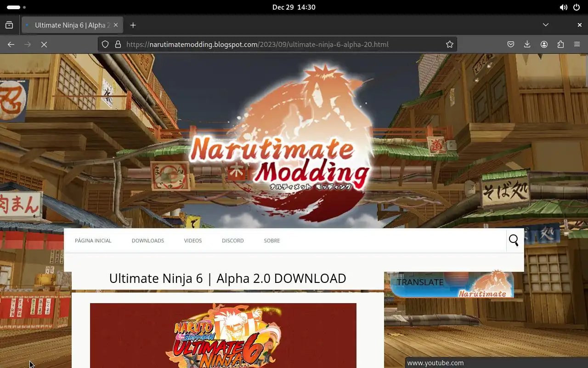Click the post title Alpha 2.0 DOWNLOAD
Screen dimensions: 588x368
pyautogui.click(x=227, y=278)
